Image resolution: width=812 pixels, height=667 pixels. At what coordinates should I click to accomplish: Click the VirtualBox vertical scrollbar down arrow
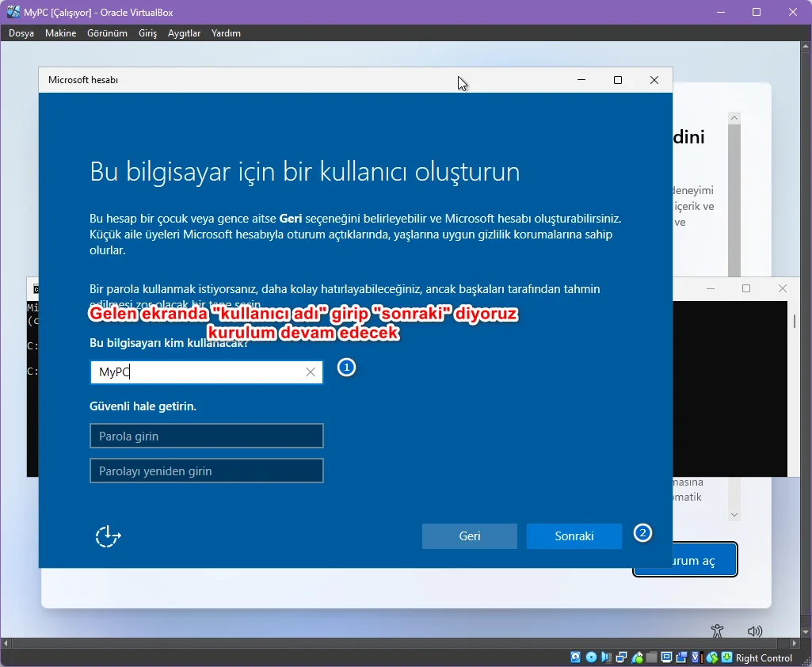pyautogui.click(x=806, y=632)
